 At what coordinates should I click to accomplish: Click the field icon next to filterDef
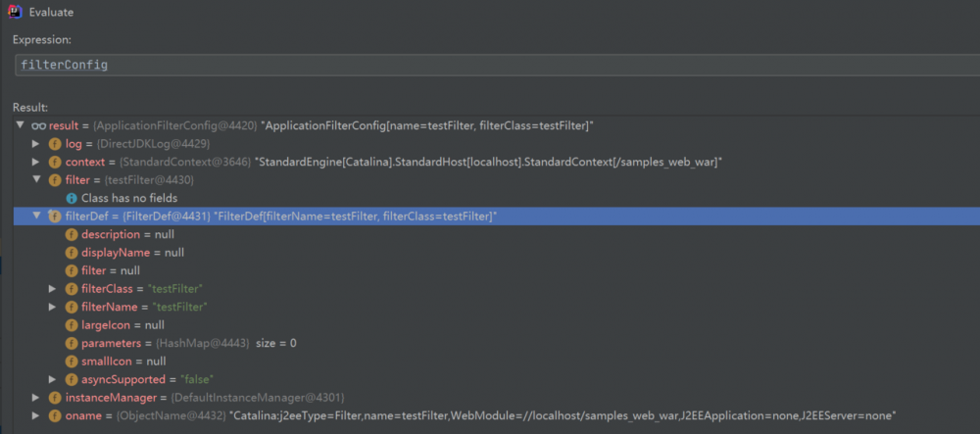tap(55, 217)
